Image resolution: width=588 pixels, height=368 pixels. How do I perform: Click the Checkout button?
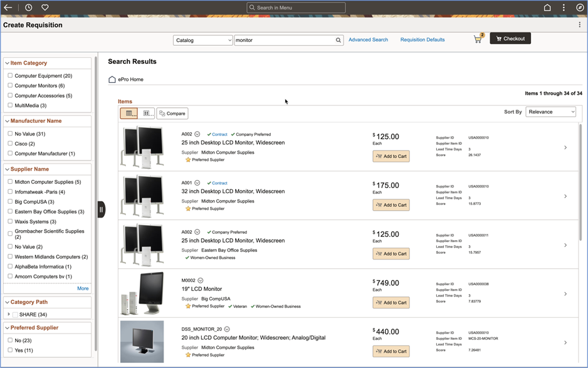tap(510, 39)
